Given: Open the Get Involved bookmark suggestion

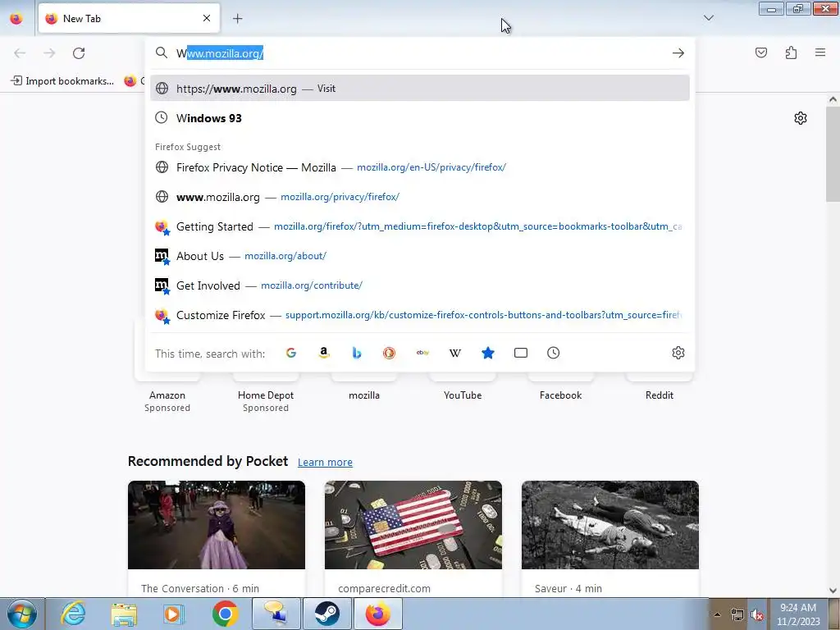Looking at the screenshot, I should coord(419,285).
